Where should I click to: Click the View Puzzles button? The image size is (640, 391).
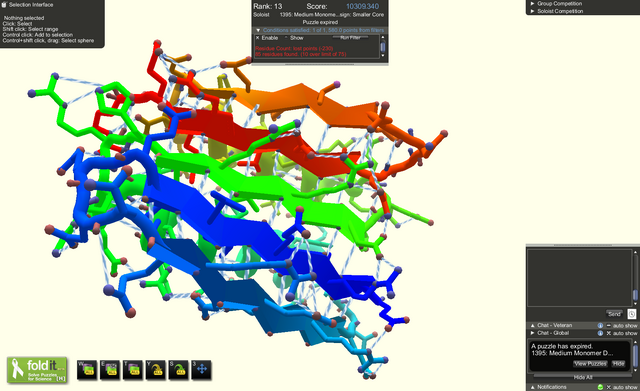(590, 364)
